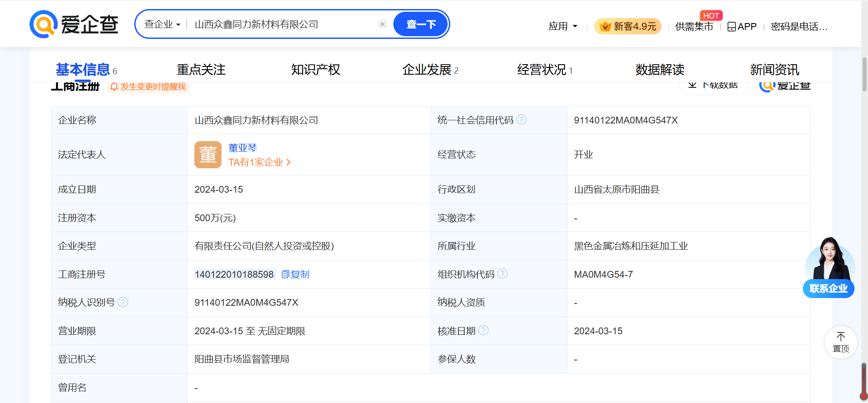Select the 开业 status value

point(583,155)
